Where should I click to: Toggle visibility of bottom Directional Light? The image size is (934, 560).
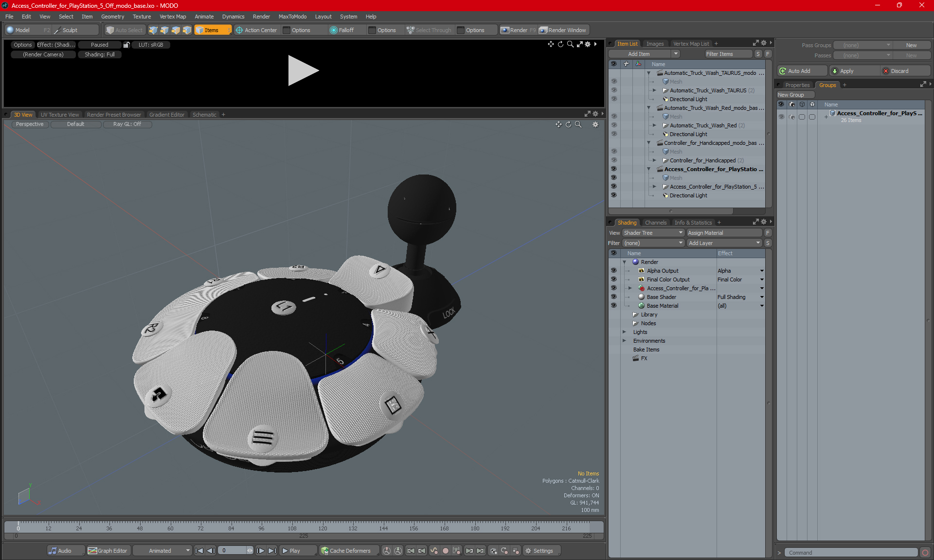click(613, 195)
